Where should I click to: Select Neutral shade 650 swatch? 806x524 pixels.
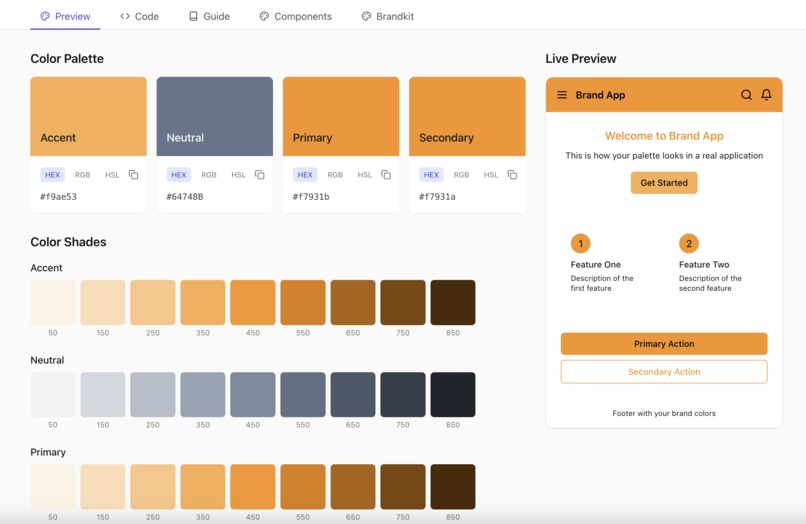click(x=353, y=394)
